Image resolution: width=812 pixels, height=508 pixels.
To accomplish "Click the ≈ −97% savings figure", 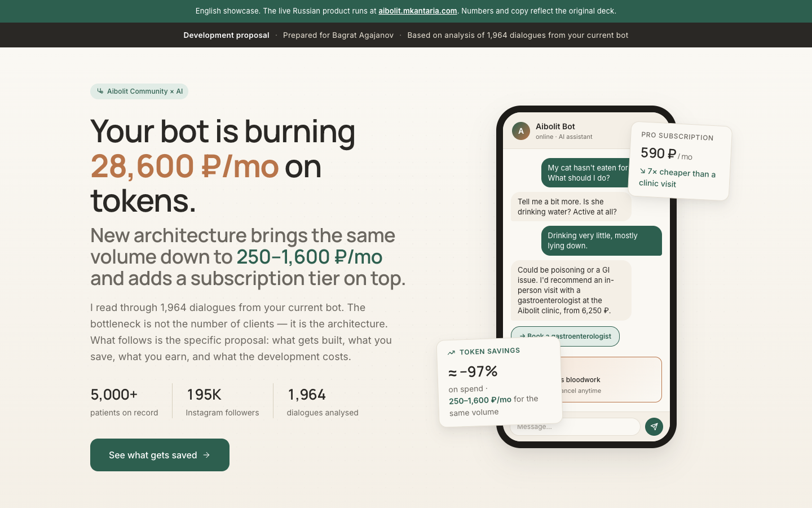I will (x=473, y=372).
